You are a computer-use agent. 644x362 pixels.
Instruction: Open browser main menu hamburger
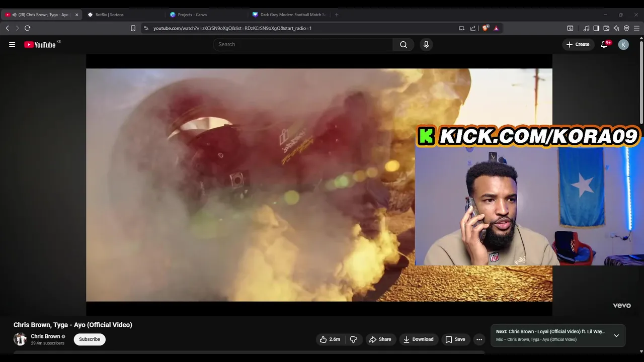[x=637, y=28]
